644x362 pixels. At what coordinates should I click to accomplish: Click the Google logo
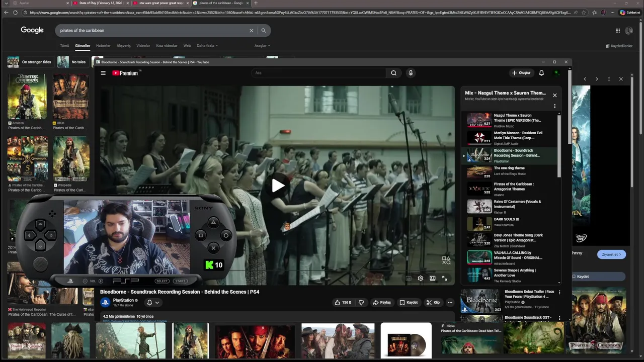pyautogui.click(x=32, y=30)
